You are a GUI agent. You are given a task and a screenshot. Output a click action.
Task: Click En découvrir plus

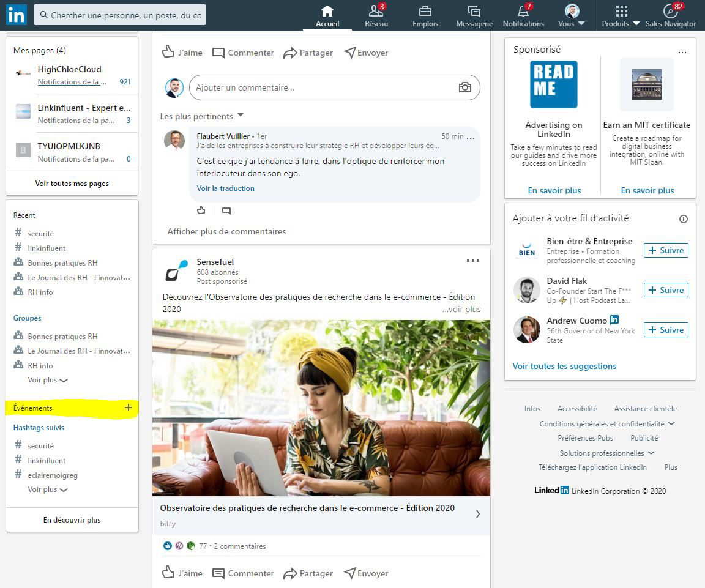tap(72, 519)
